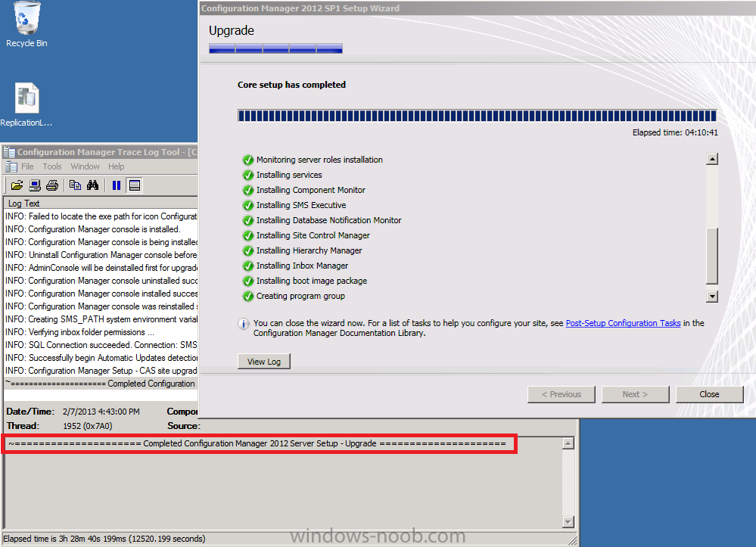
Task: Click the Print toolbar icon in Trace Log Tool
Action: [52, 185]
